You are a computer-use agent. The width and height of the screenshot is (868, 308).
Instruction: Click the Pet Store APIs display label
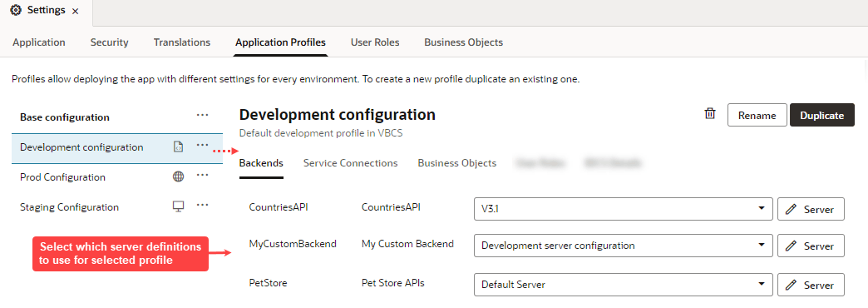point(392,283)
